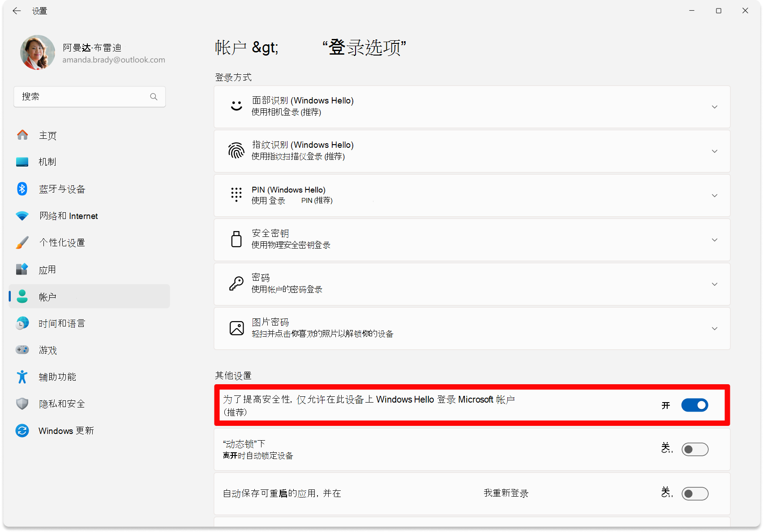Click the person icon beside 帐户
This screenshot has width=763, height=532.
point(22,296)
